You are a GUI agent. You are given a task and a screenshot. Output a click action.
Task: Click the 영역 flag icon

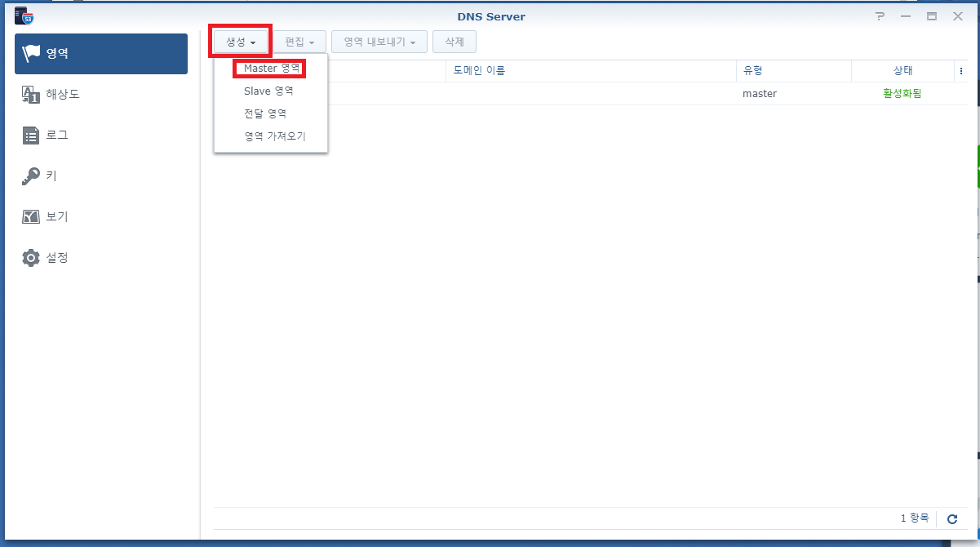coord(31,54)
